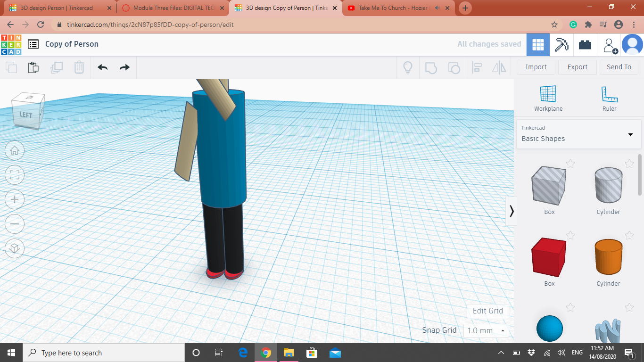Open the Chrome extensions puzzle icon

click(588, 25)
